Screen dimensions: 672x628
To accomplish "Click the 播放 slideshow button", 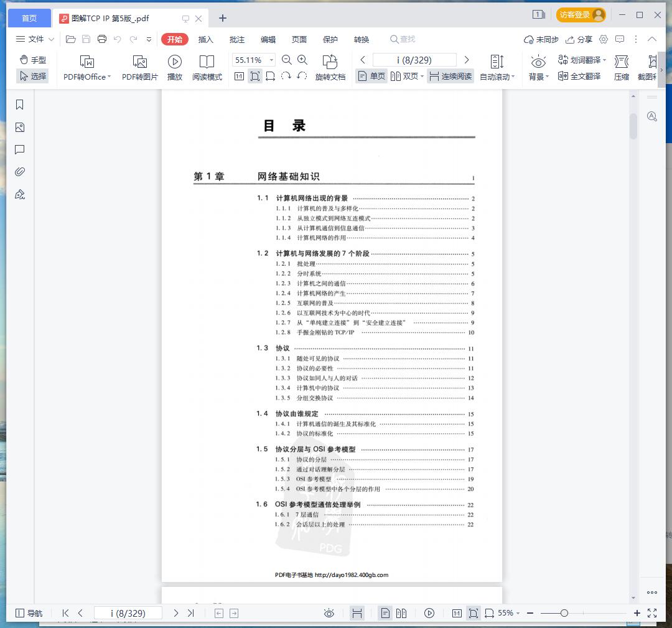I will pos(174,68).
